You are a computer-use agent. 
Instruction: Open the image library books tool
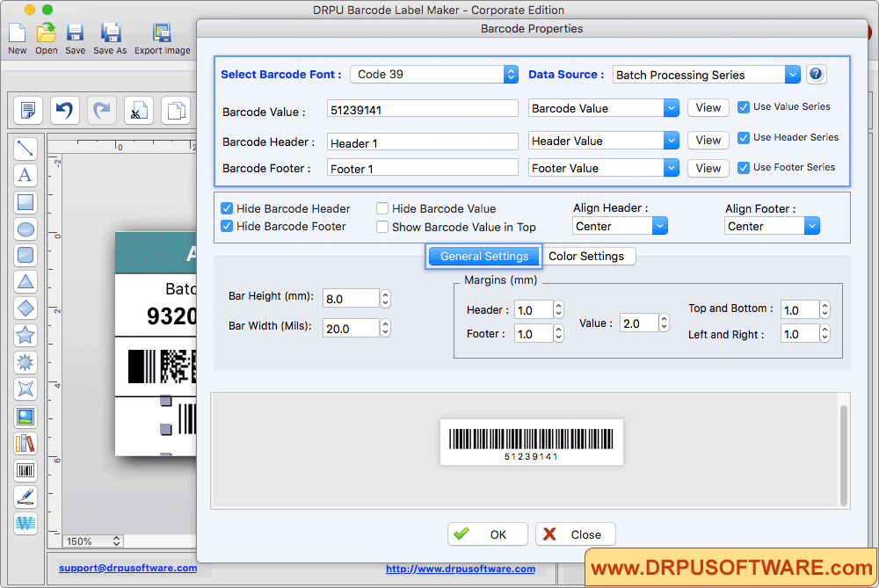[25, 443]
